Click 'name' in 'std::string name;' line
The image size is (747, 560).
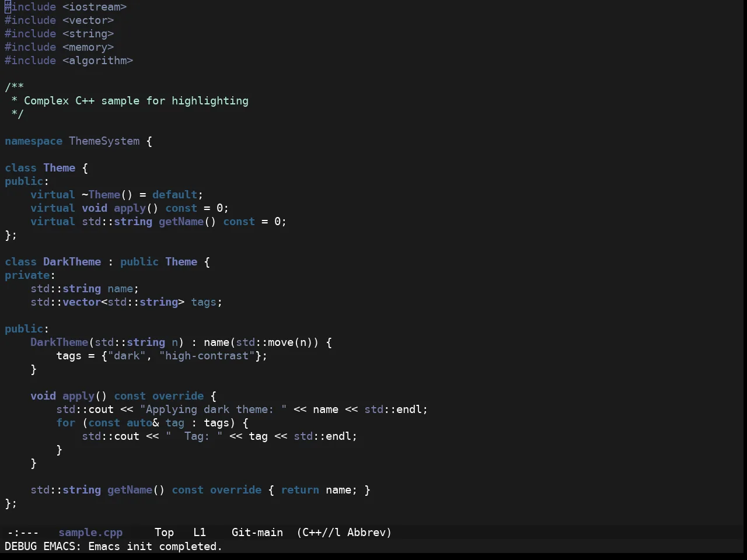tap(120, 289)
